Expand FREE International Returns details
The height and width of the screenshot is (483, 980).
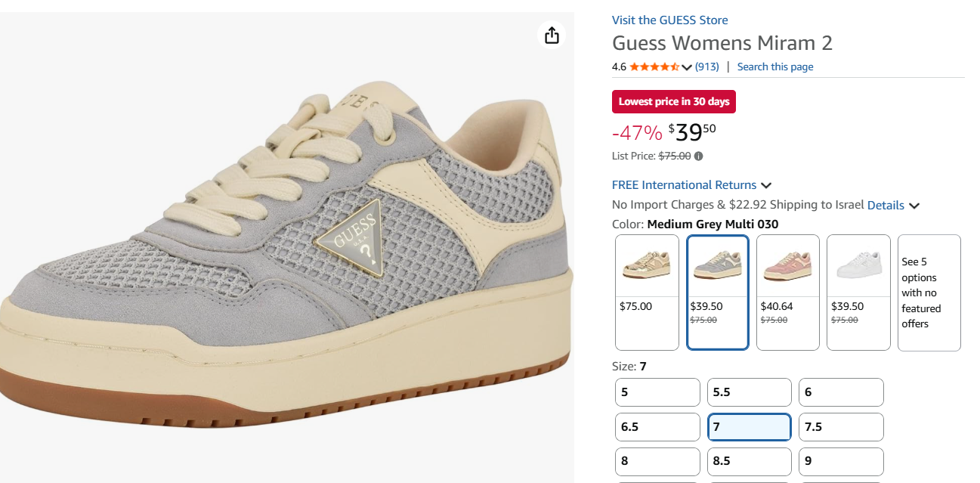coord(766,185)
